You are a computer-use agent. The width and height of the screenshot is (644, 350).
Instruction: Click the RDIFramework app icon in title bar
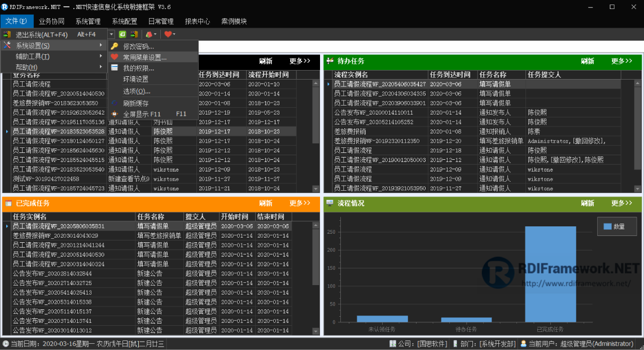pos(5,7)
